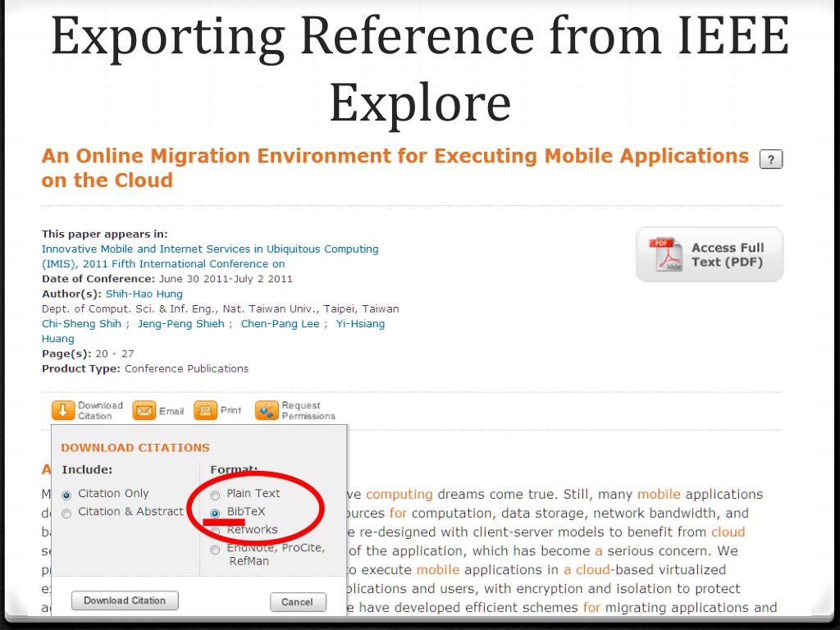Open the Innovative Mobile and Internet Services link
Image resolution: width=840 pixels, height=630 pixels.
coord(210,249)
